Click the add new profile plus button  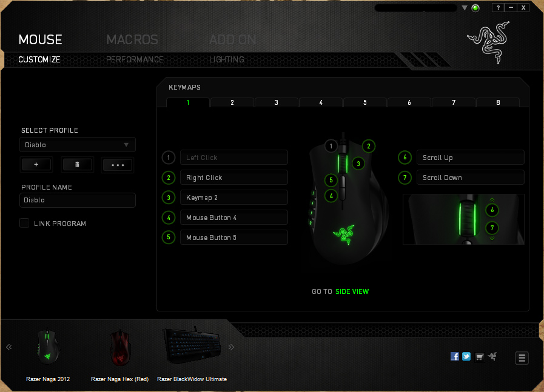click(x=36, y=165)
